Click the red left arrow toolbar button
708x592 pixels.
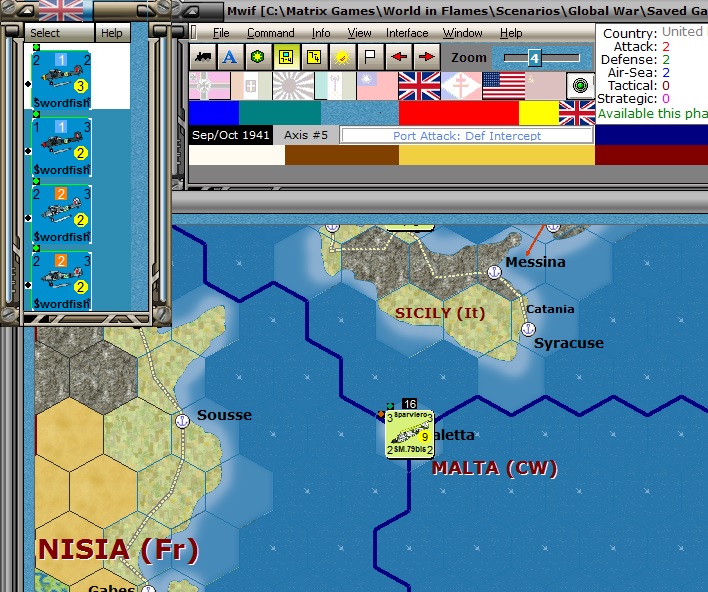tap(399, 57)
